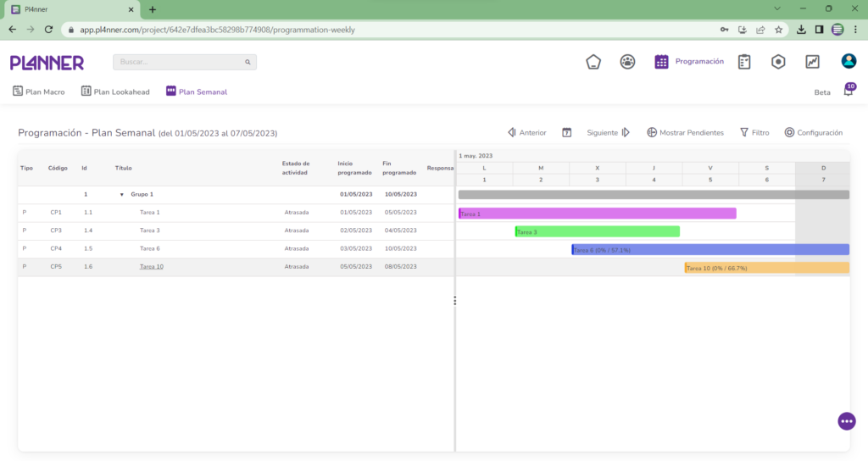The image size is (868, 461).
Task: Bookmark this page with the star icon
Action: click(779, 30)
